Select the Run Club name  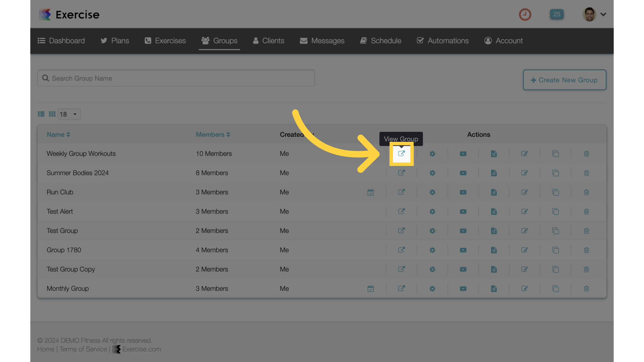coord(60,192)
